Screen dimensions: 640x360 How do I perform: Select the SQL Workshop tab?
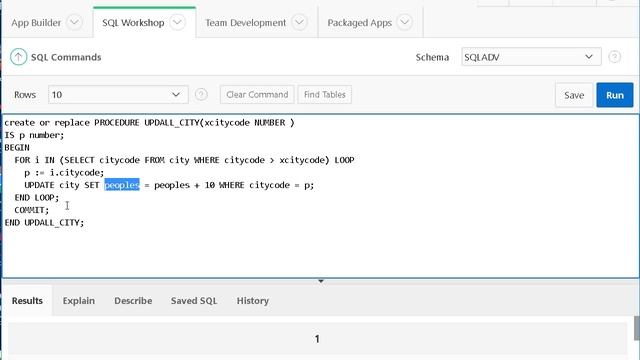pyautogui.click(x=133, y=23)
